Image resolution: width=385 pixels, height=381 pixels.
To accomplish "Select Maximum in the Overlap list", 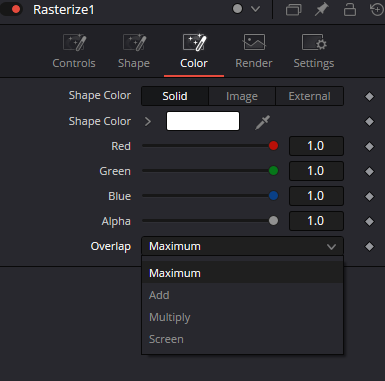I will (242, 273).
